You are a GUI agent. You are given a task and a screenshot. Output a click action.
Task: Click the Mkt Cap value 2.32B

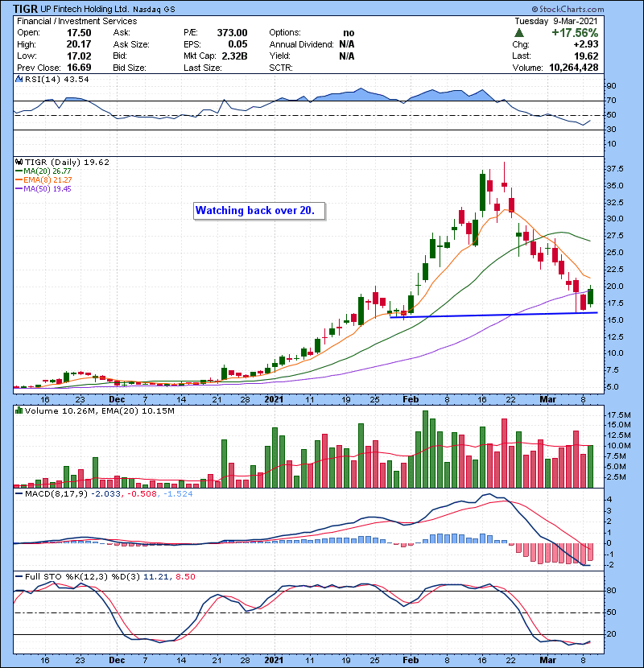pyautogui.click(x=234, y=56)
